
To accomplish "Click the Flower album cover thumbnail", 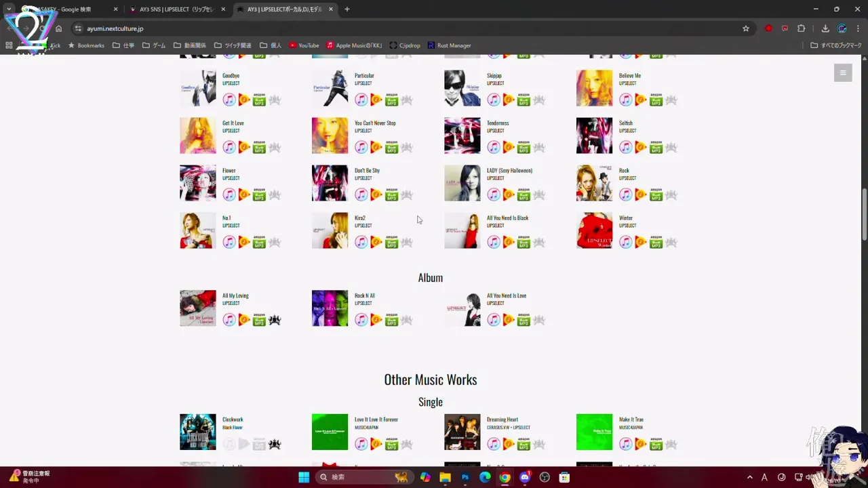I will click(198, 183).
